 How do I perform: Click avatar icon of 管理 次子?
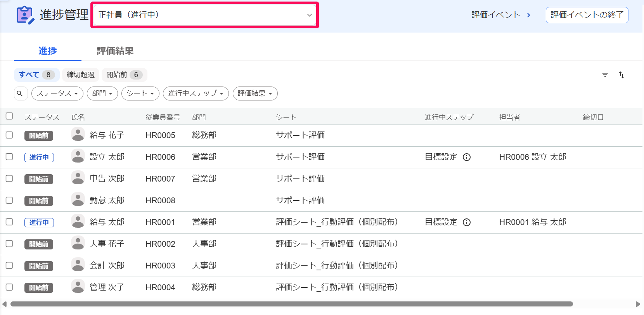click(x=78, y=287)
